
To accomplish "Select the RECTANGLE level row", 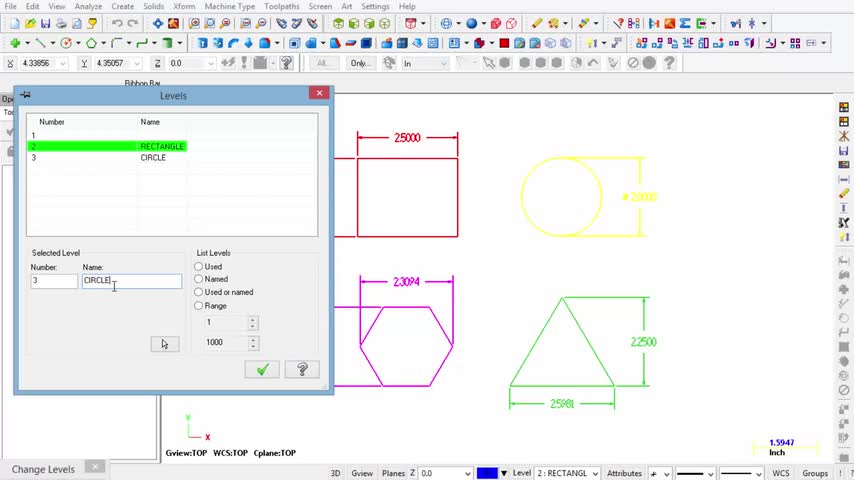I will point(107,146).
